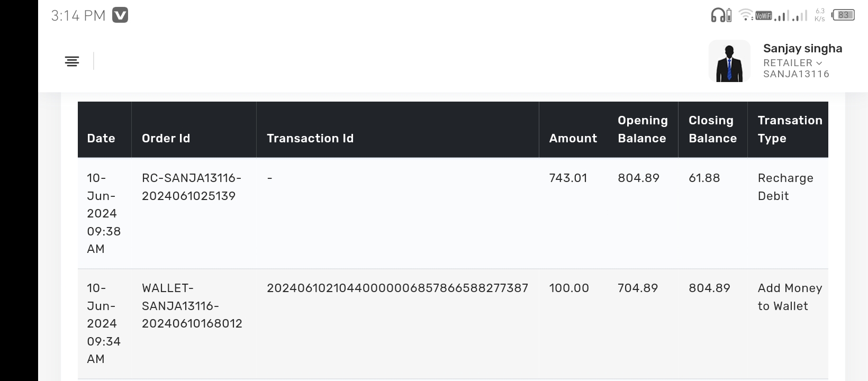Tap the V app icon in status bar
The width and height of the screenshot is (868, 381).
[120, 15]
